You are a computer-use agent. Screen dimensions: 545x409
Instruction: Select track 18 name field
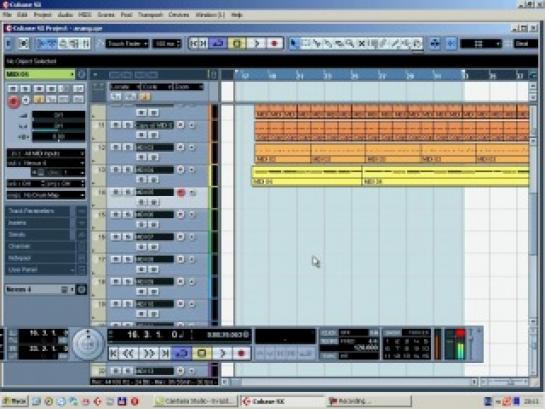[154, 281]
